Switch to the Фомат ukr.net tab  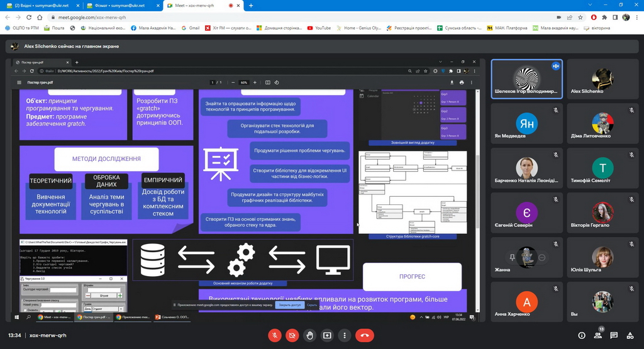119,5
